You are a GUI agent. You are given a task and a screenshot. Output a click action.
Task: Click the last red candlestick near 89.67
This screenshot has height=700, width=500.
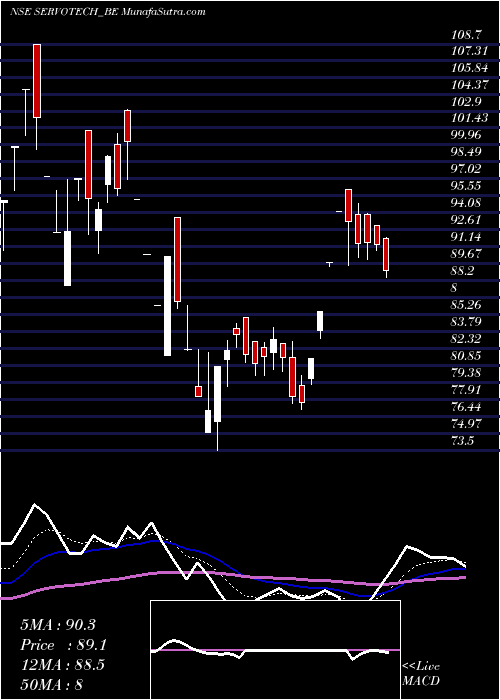[386, 254]
